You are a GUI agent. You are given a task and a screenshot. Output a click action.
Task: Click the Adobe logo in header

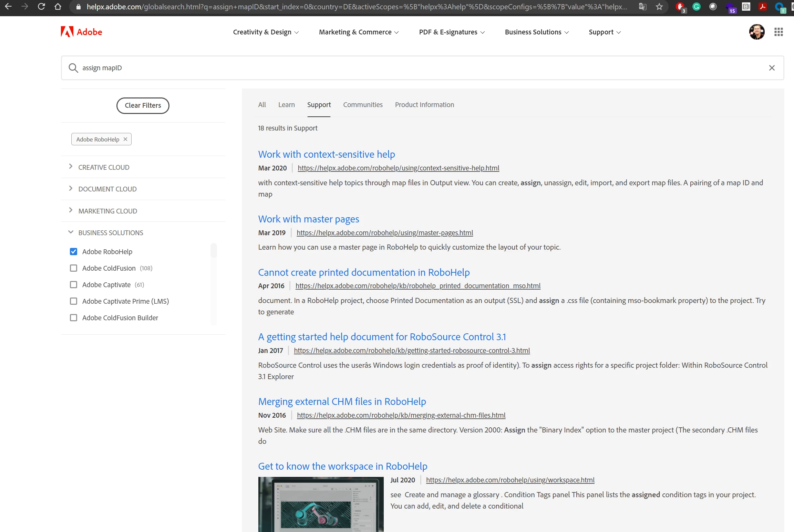[81, 32]
